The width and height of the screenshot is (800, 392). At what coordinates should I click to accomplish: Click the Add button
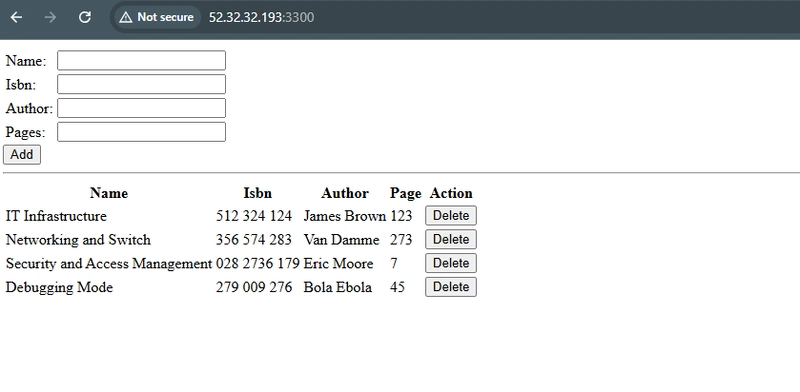click(22, 155)
